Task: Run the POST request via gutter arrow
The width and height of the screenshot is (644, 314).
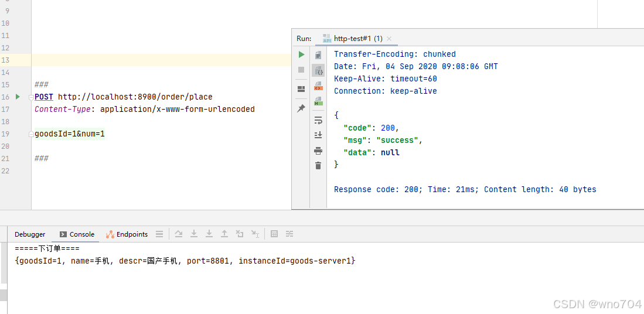Action: (18, 97)
